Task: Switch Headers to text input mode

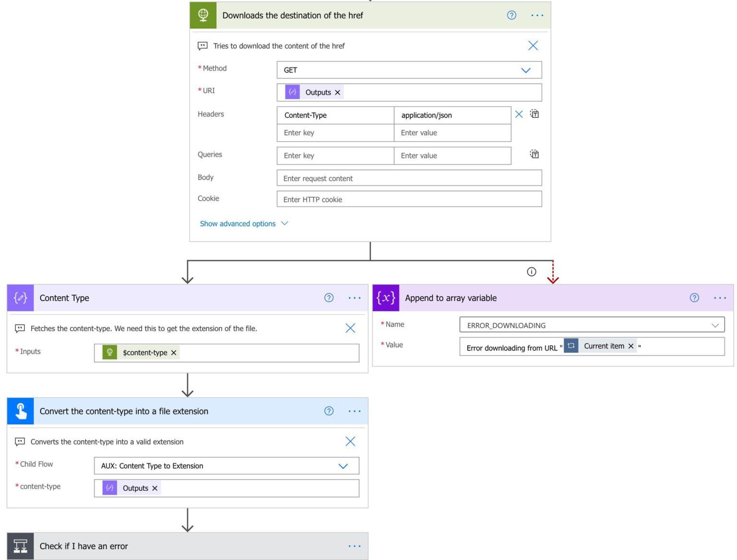Action: (x=535, y=114)
